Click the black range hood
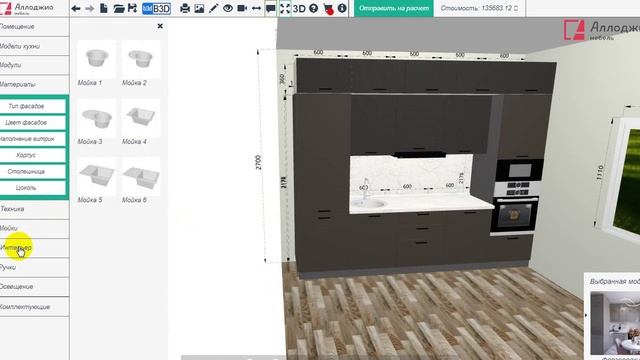640x360 pixels. pyautogui.click(x=420, y=155)
